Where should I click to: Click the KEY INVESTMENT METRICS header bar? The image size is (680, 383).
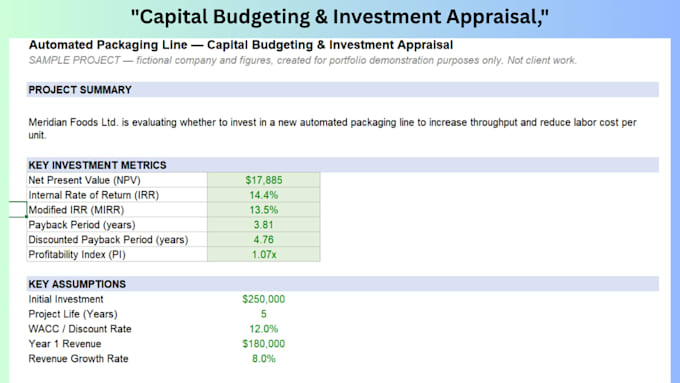coord(343,165)
